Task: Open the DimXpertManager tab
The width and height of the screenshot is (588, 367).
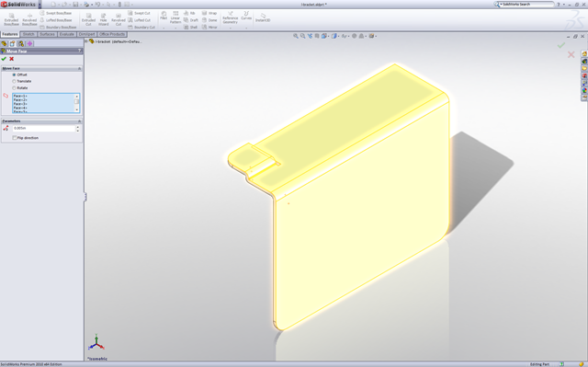Action: click(30, 43)
